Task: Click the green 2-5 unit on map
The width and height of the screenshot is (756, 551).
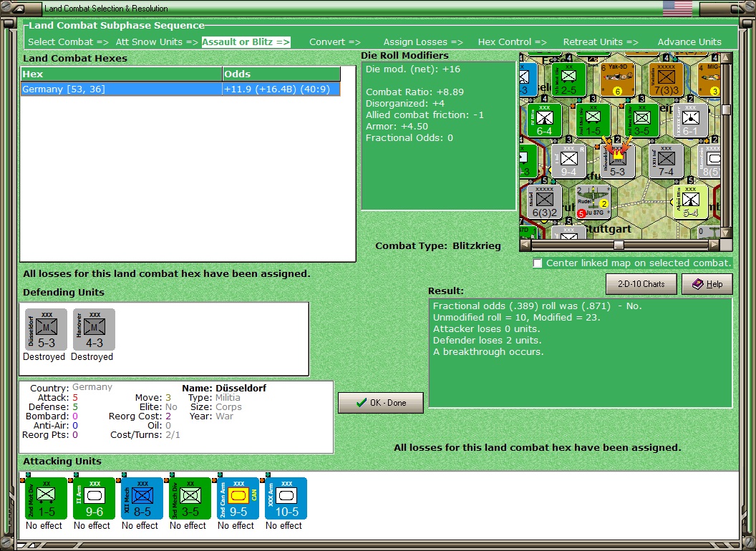Action: tap(568, 79)
